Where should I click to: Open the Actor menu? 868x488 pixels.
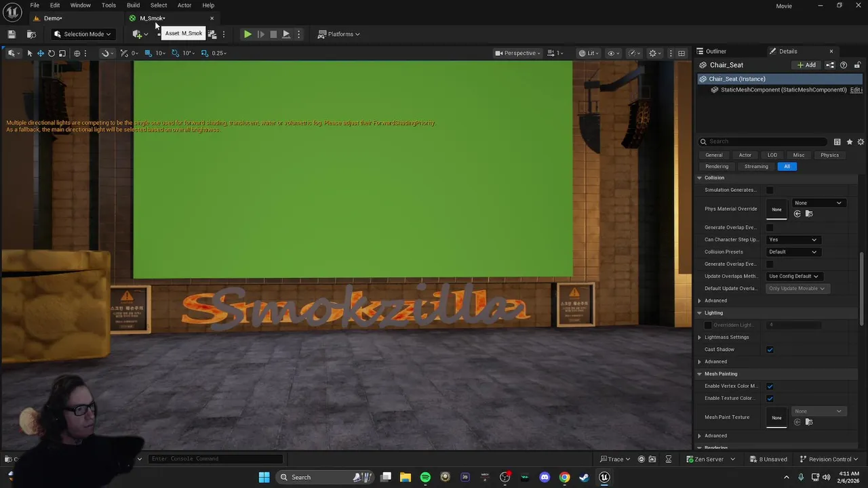click(x=184, y=5)
